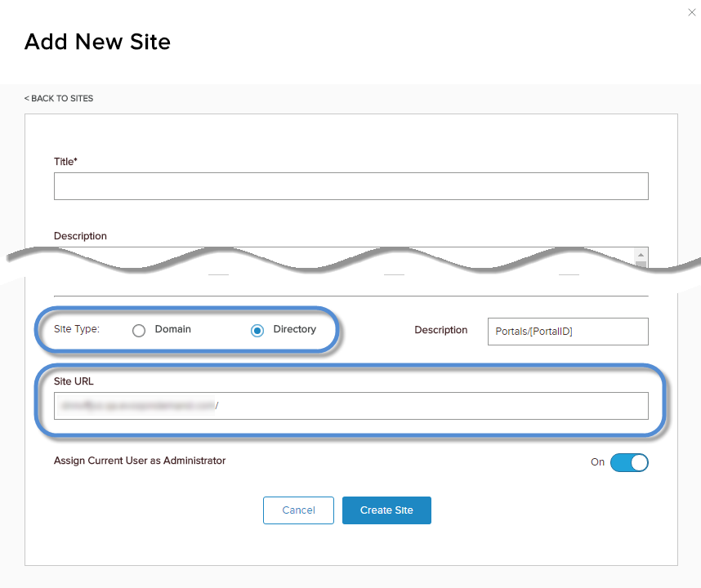Click the Title* field label
Screen dimensions: 701x588
[65, 162]
